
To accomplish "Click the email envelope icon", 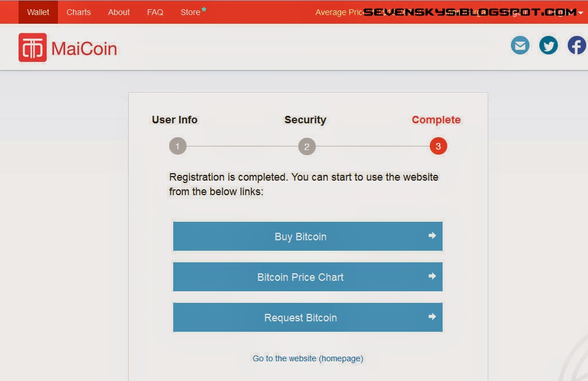I will click(x=520, y=45).
